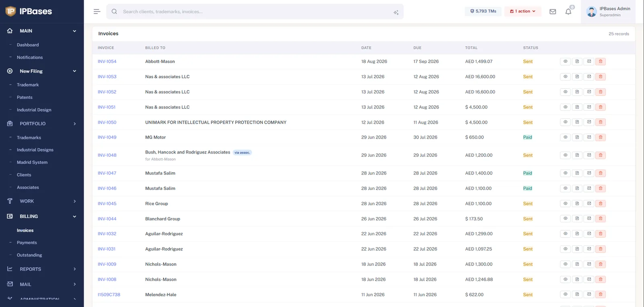Open document icon for INV-1048 row

point(577,155)
